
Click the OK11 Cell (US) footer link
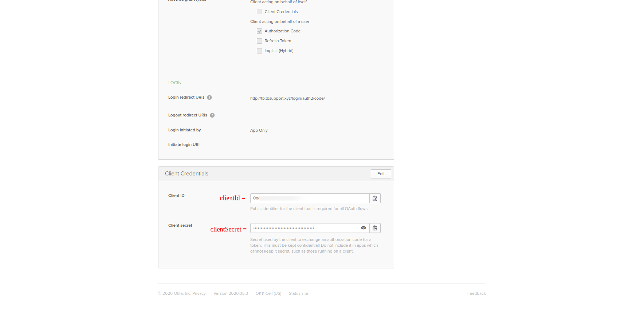pos(268,294)
